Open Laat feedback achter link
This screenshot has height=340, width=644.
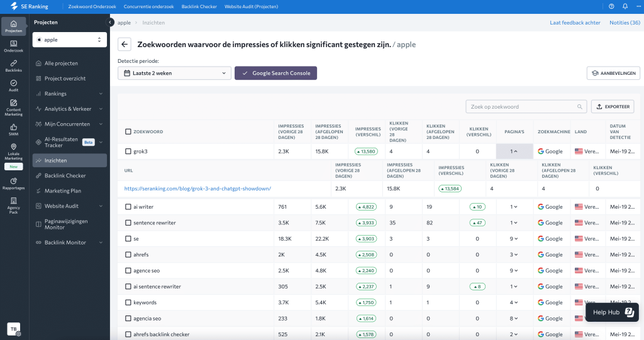click(x=575, y=23)
